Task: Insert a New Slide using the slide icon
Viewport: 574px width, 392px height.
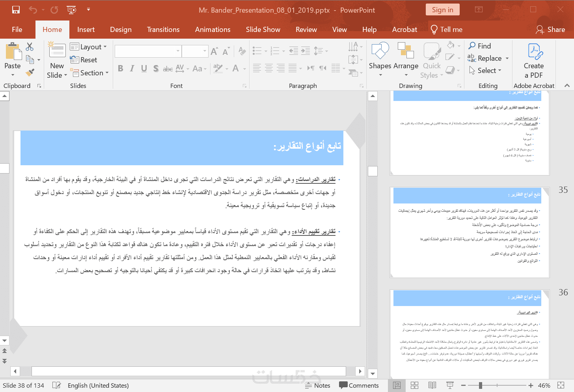Action: click(x=57, y=50)
